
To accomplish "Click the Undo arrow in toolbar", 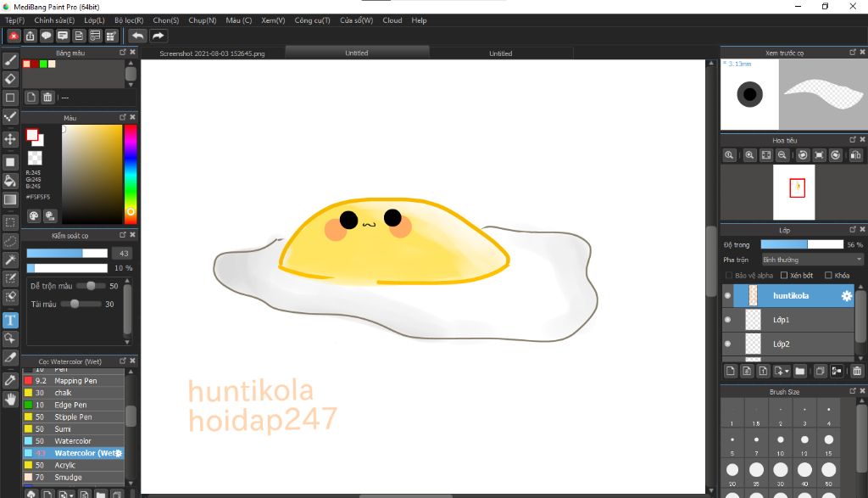I will [137, 36].
